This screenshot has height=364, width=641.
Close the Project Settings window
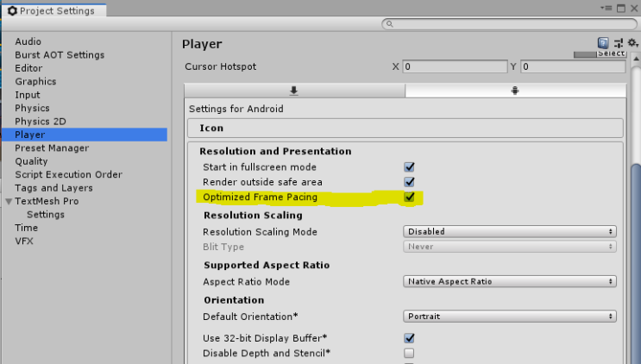coord(634,8)
